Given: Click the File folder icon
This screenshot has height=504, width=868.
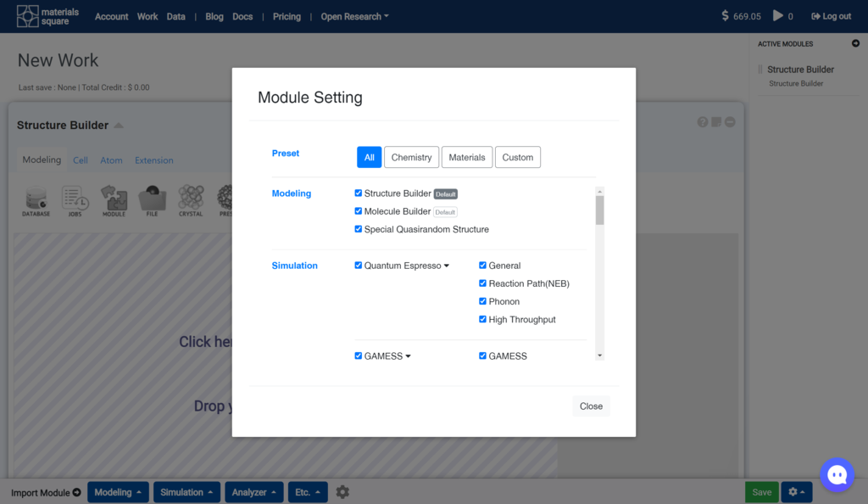Looking at the screenshot, I should (x=152, y=200).
